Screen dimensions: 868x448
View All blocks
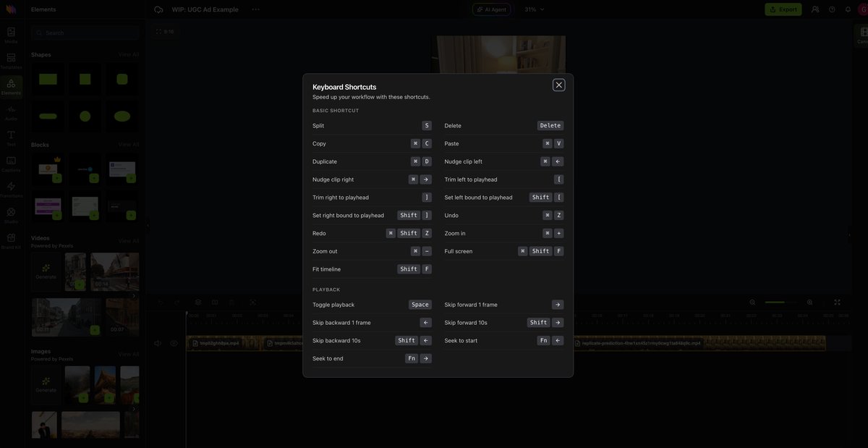pyautogui.click(x=129, y=145)
